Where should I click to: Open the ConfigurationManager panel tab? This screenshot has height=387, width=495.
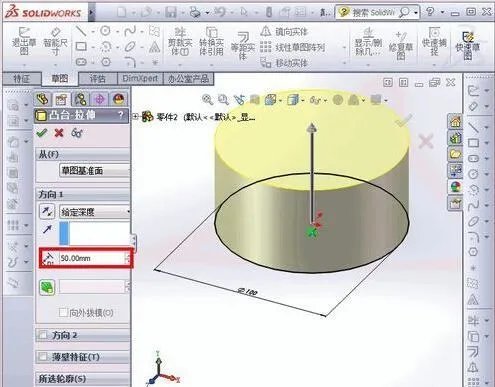coord(80,99)
